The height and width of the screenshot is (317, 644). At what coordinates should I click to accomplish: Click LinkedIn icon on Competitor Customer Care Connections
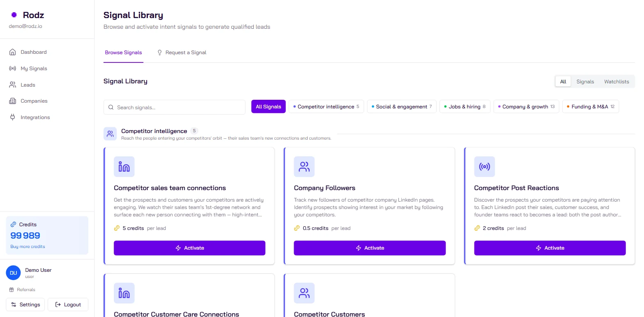coord(124,293)
